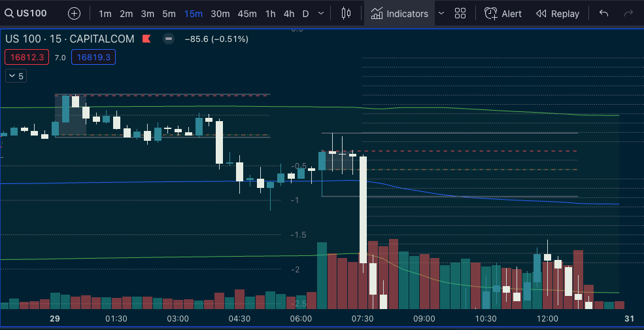Toggle the gray market status circle indicator

click(x=169, y=39)
